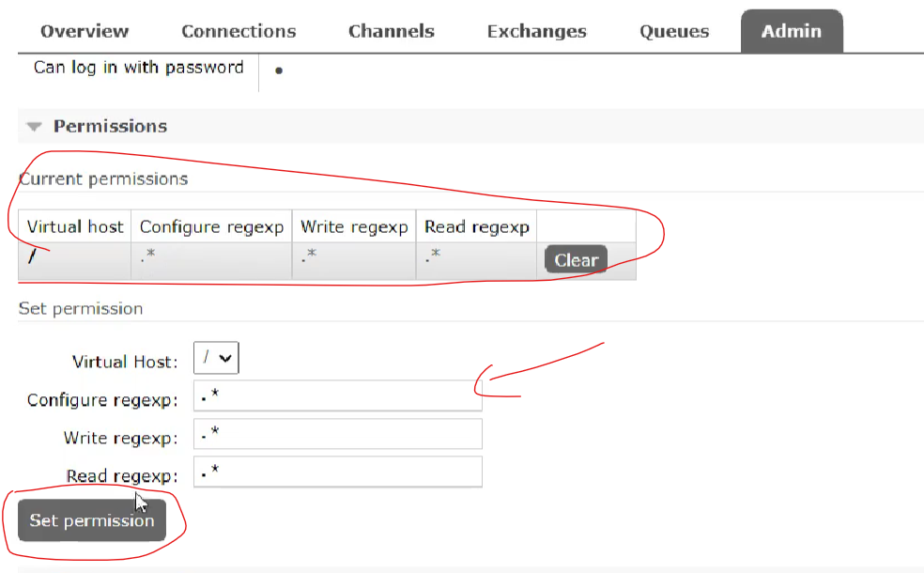Image resolution: width=924 pixels, height=573 pixels.
Task: Click the 'Read regexp:' form label
Action: 122,475
